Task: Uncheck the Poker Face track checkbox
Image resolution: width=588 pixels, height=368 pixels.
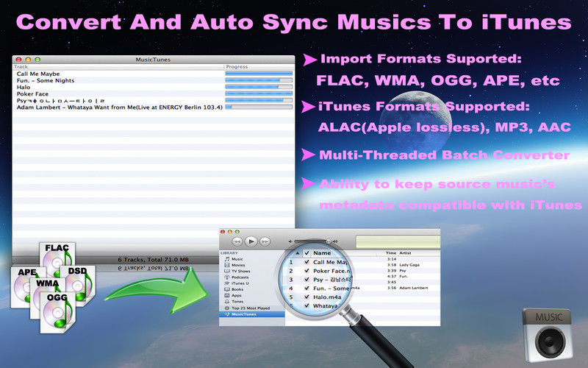Action: [307, 271]
